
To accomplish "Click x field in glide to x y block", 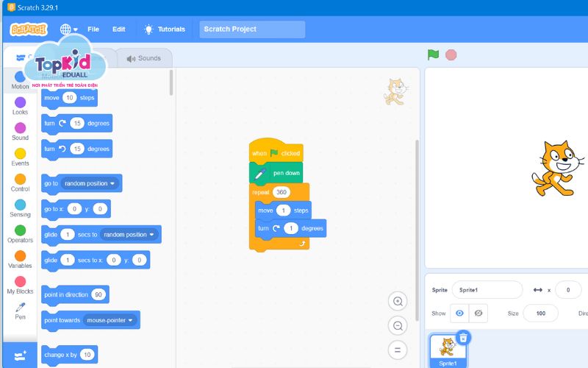I will [114, 261].
